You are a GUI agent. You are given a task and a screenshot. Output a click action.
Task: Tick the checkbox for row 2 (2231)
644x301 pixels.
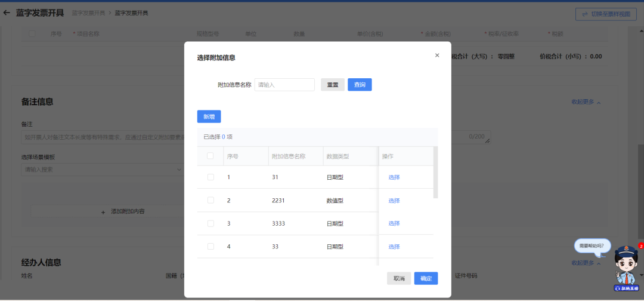point(210,200)
